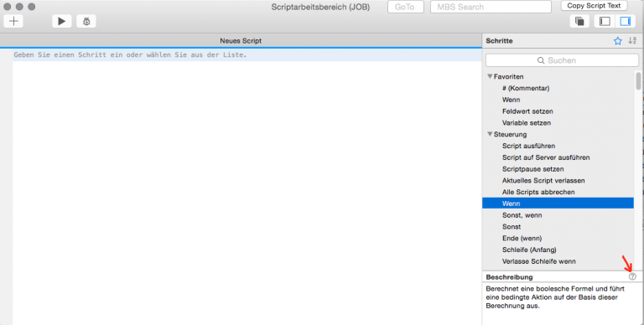Viewport: 644px width, 325px height.
Task: Select highlighted Wenn step in Steuerung
Action: point(558,204)
